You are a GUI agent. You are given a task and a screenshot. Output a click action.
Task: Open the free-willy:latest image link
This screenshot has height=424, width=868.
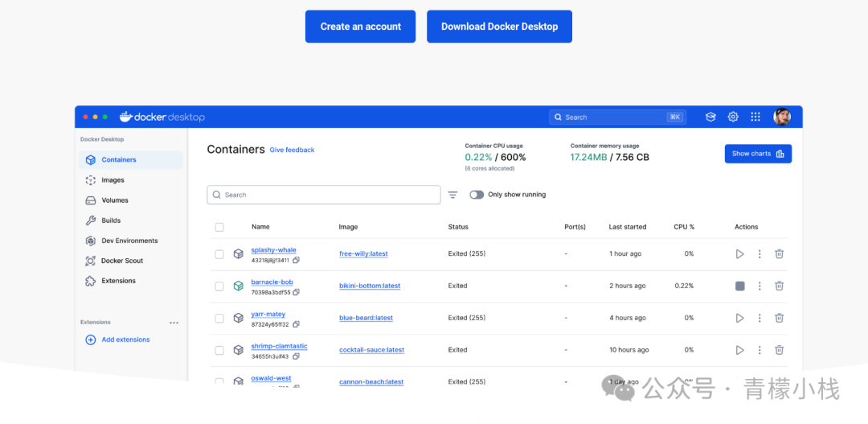[x=363, y=254]
